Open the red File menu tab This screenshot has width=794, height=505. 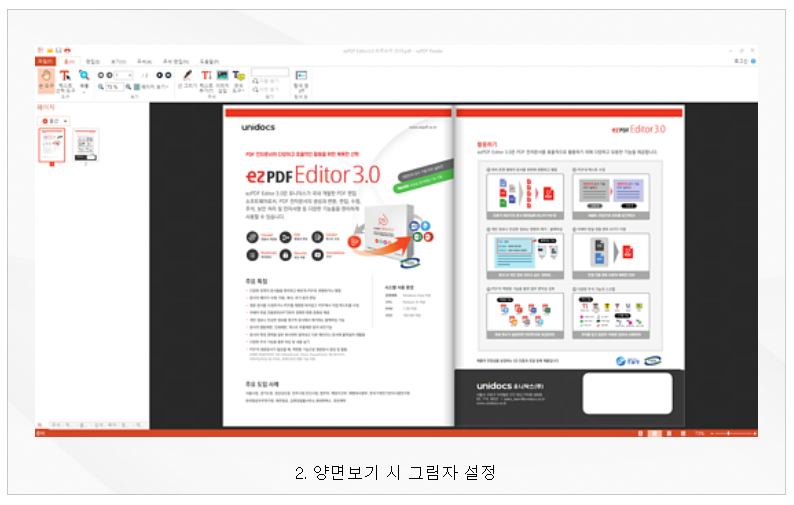coord(46,61)
